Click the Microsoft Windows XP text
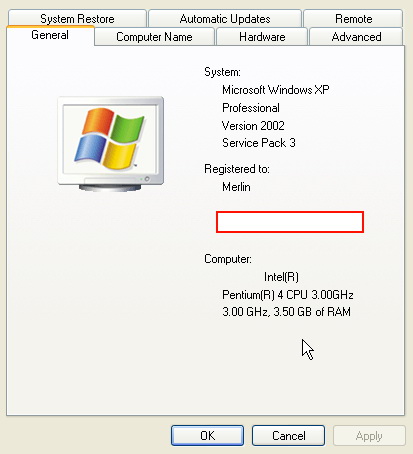Viewport: 413px width, 454px height. (x=276, y=90)
